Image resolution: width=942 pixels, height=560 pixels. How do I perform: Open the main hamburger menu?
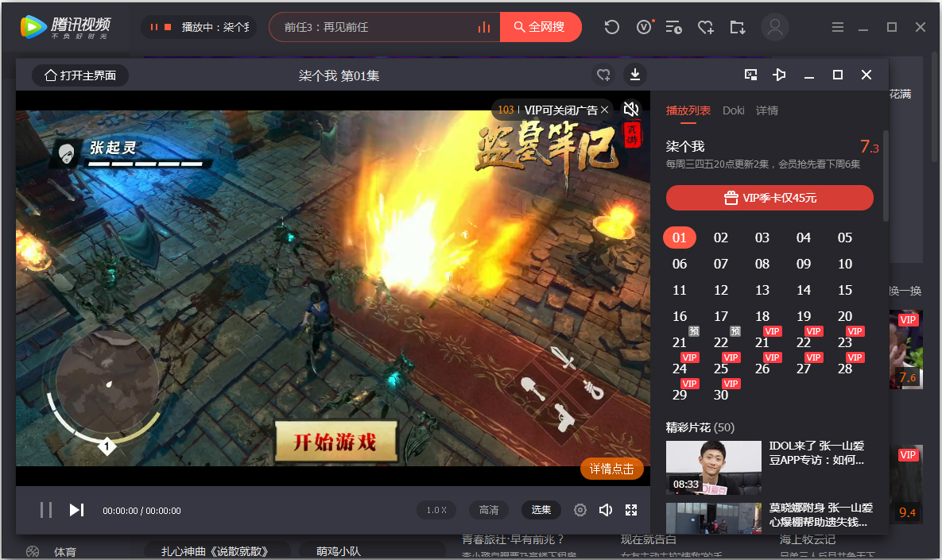click(838, 27)
